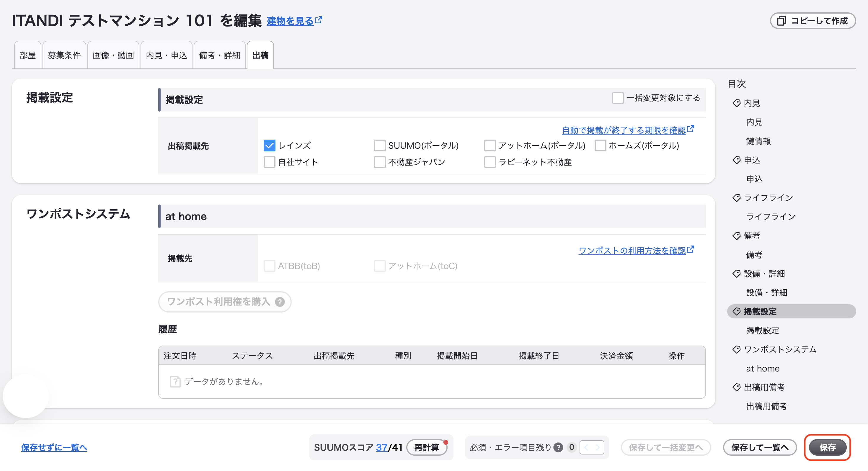The image size is (868, 471).
Task: Select the 出稿 tab
Action: (260, 55)
